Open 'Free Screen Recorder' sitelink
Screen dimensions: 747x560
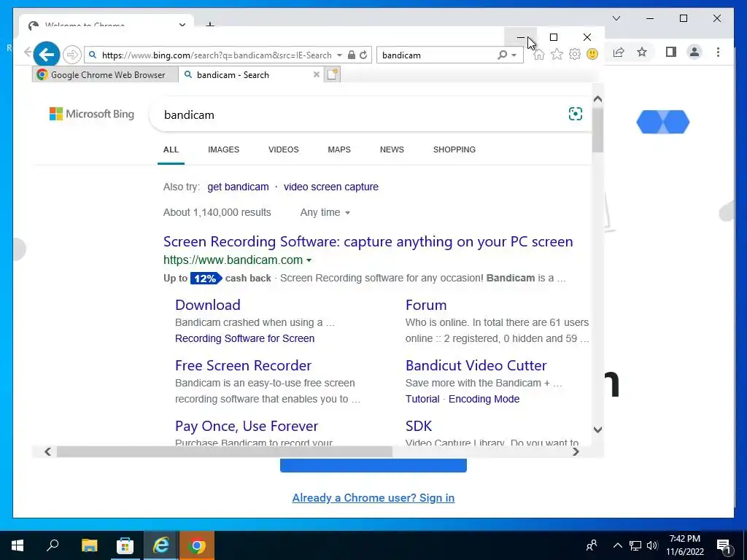click(x=244, y=365)
